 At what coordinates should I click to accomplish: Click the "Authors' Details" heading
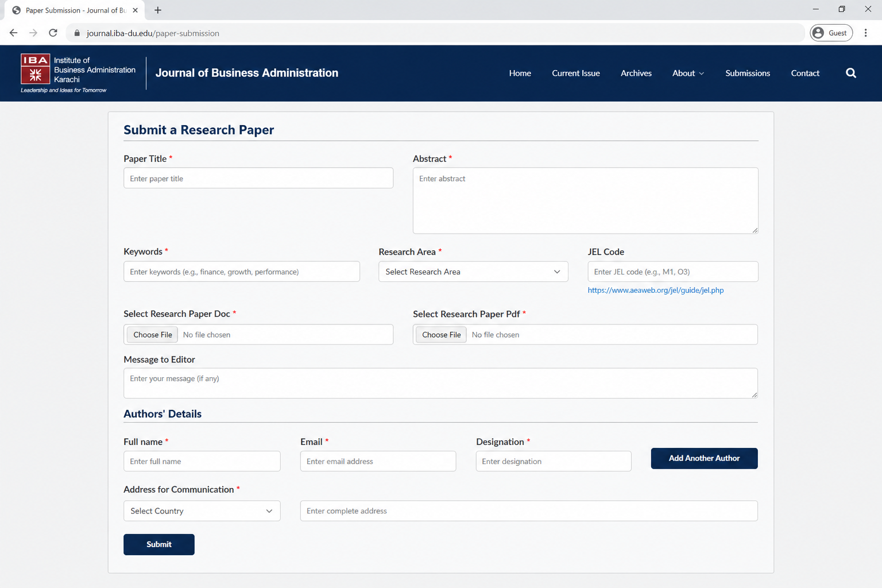(163, 414)
